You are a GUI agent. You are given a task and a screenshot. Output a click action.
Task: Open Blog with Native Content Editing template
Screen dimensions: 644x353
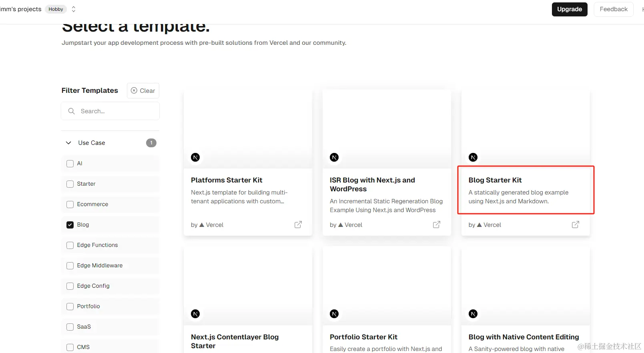[524, 337]
